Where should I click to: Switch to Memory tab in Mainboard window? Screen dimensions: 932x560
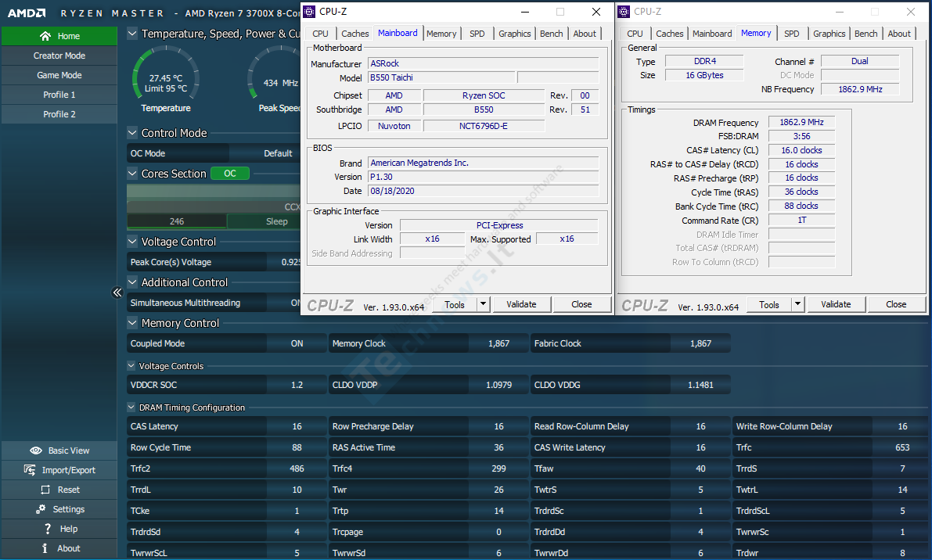point(441,34)
